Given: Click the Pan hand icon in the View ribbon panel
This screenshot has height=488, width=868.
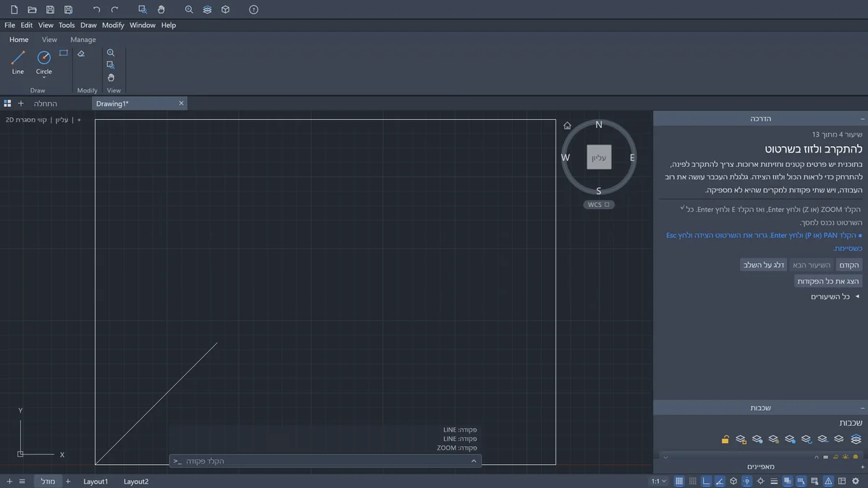Looking at the screenshot, I should click(111, 77).
